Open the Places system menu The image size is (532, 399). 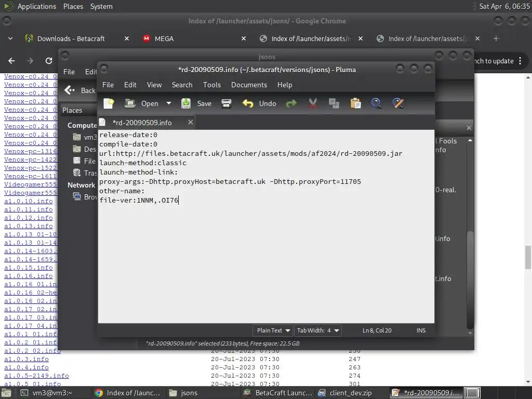[73, 6]
